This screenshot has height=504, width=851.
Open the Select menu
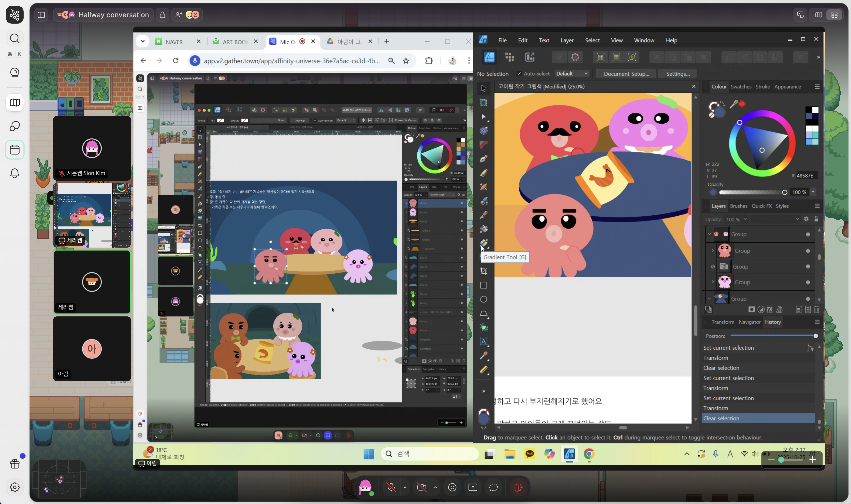click(x=592, y=40)
